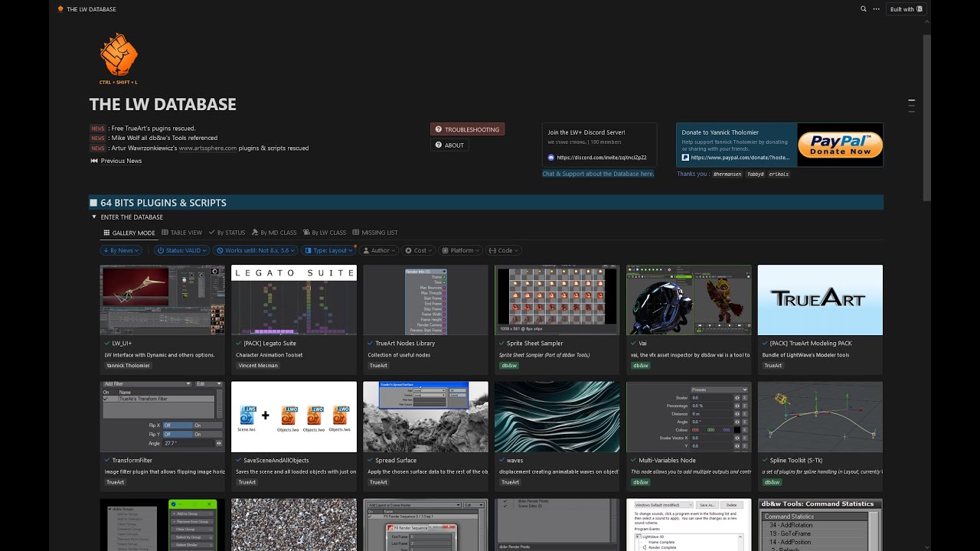Click the Discord icon next to the invite URL

pyautogui.click(x=551, y=158)
